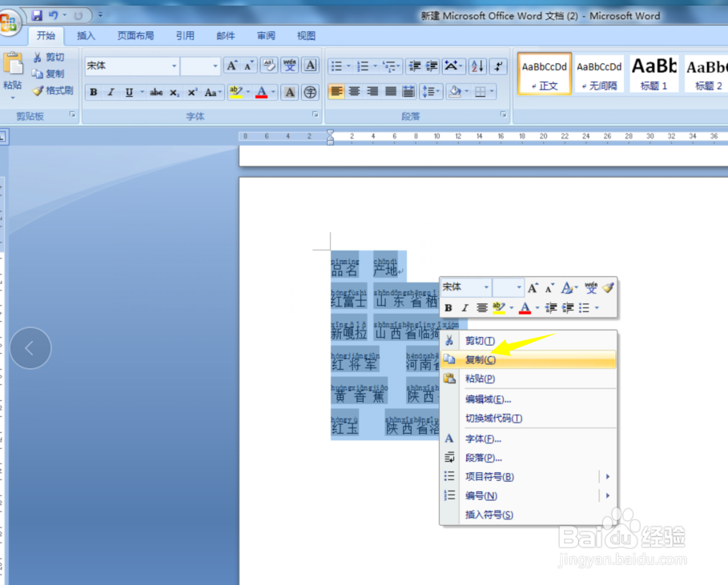Open Borders dropdown arrow in ribbon
This screenshot has width=728, height=585.
point(492,91)
